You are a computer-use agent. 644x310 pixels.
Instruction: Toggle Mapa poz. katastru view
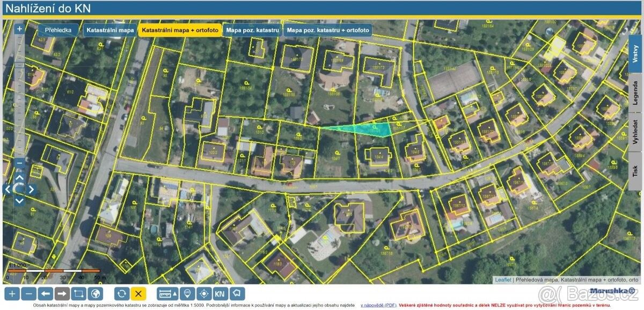coord(252,31)
